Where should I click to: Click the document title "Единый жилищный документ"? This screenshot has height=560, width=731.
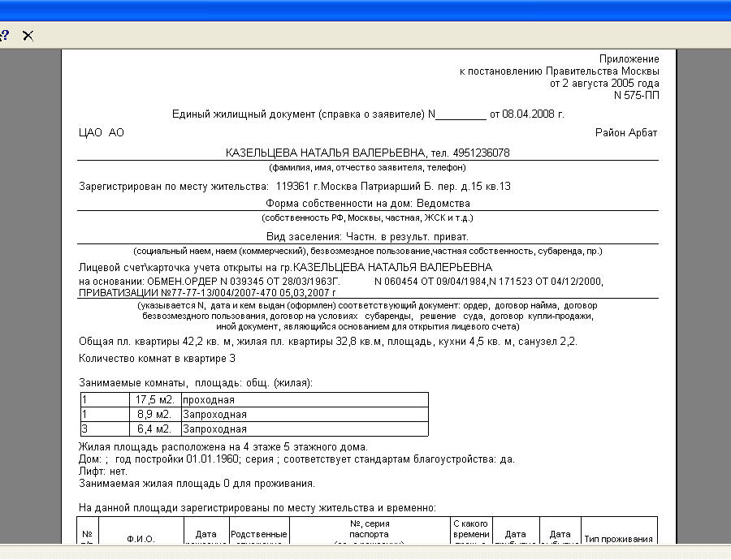[x=244, y=114]
